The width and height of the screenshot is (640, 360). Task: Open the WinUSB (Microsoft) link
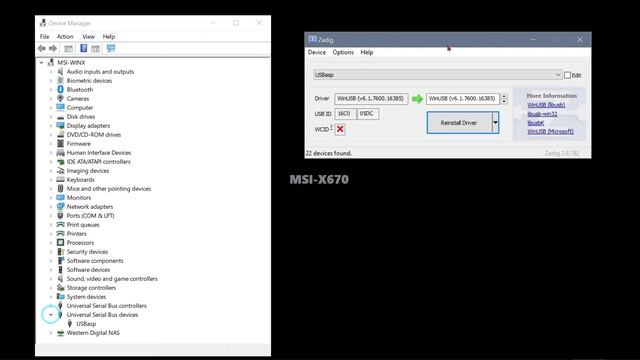pyautogui.click(x=550, y=131)
